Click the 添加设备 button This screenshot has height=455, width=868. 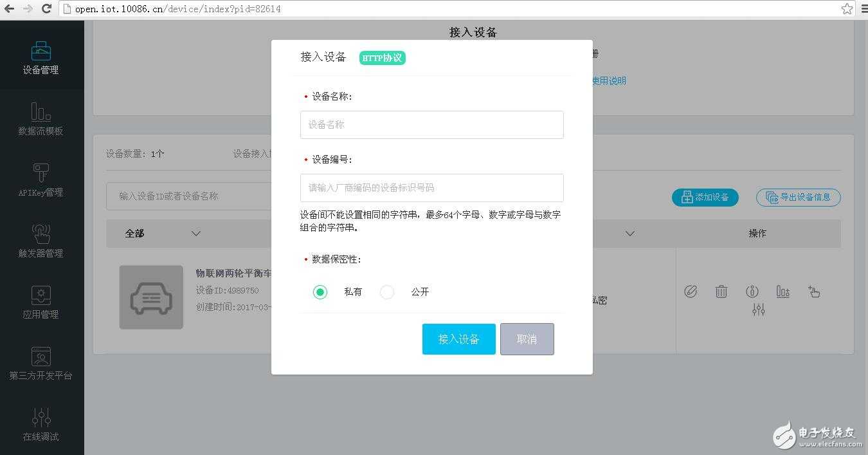[705, 198]
